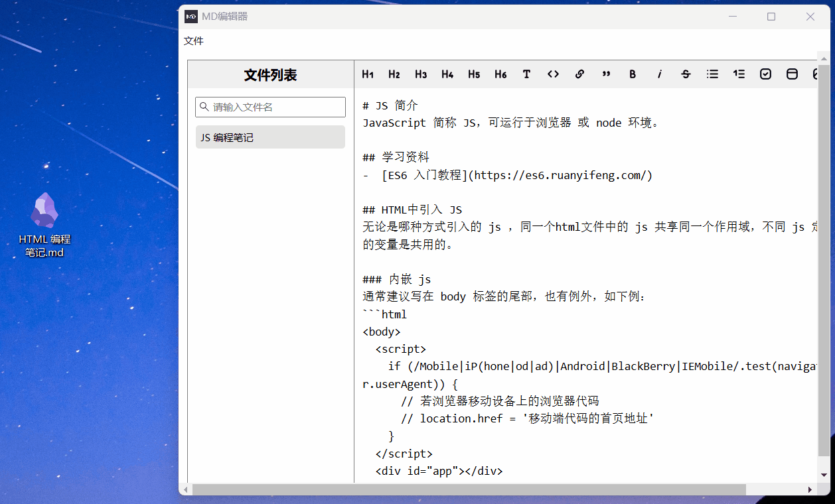Click the '</script>' line in editor
The image size is (835, 504).
coord(404,454)
